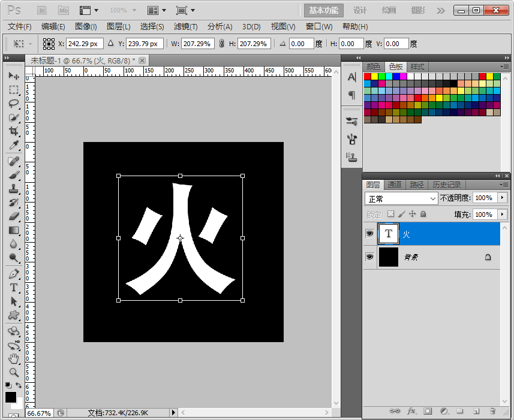
Task: Select the Eyedropper tool
Action: point(13,144)
